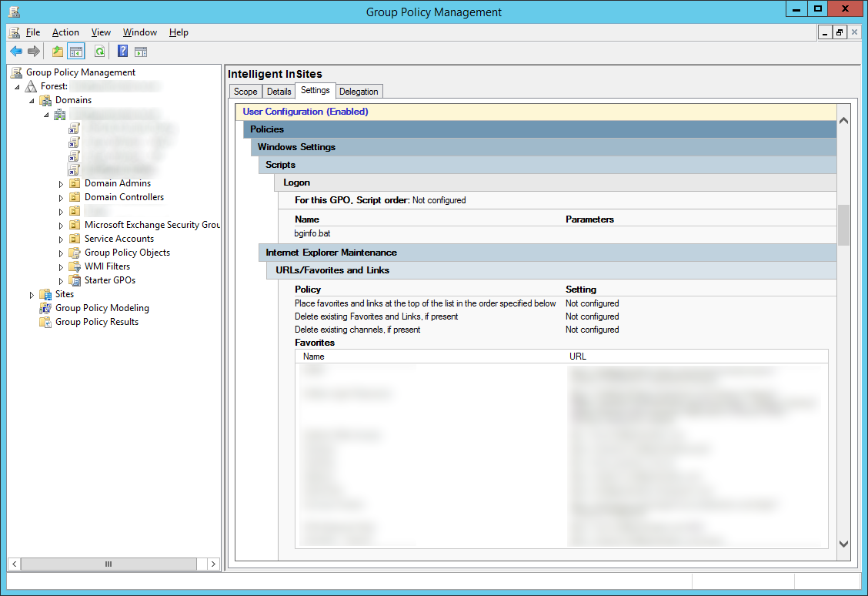
Task: Expand the WMI Filters node
Action: click(x=61, y=267)
